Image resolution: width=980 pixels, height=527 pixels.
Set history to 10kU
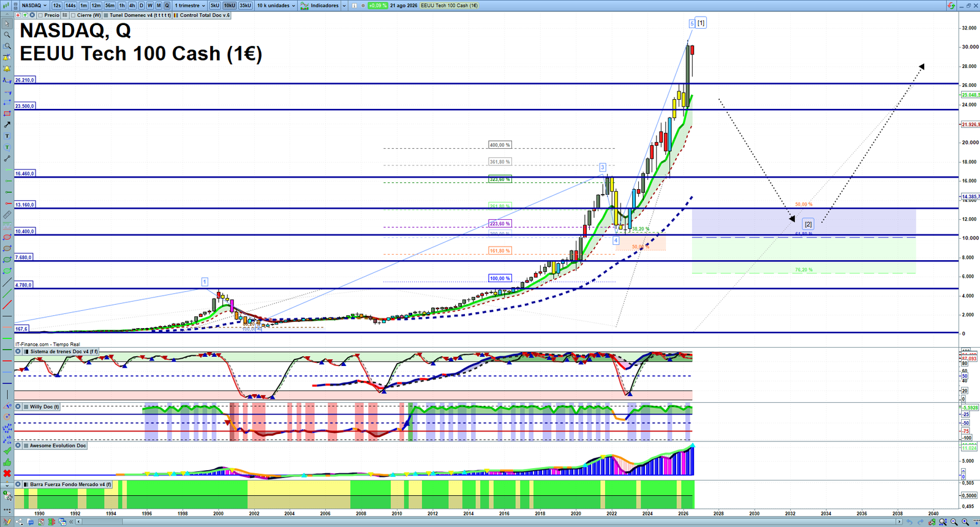coord(230,6)
